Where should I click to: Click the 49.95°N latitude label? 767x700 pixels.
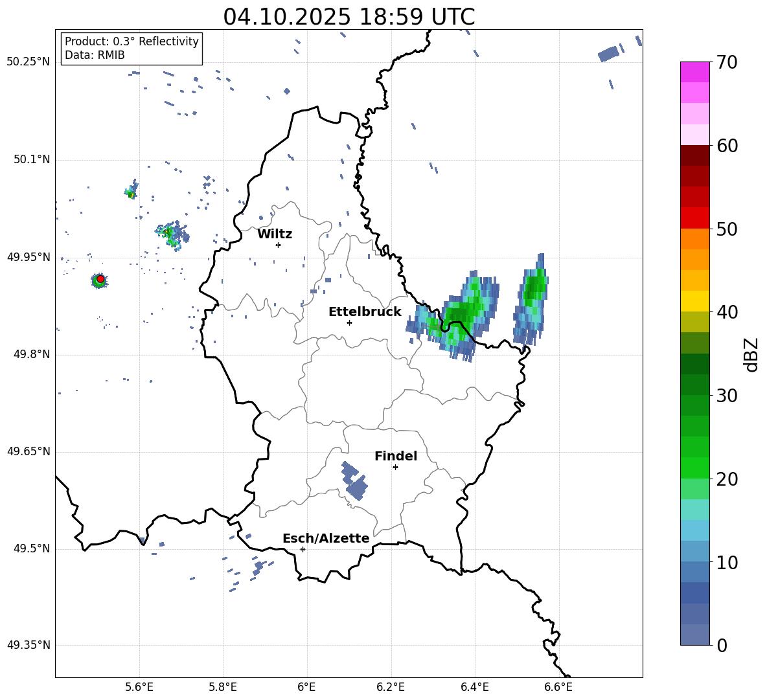tap(29, 257)
